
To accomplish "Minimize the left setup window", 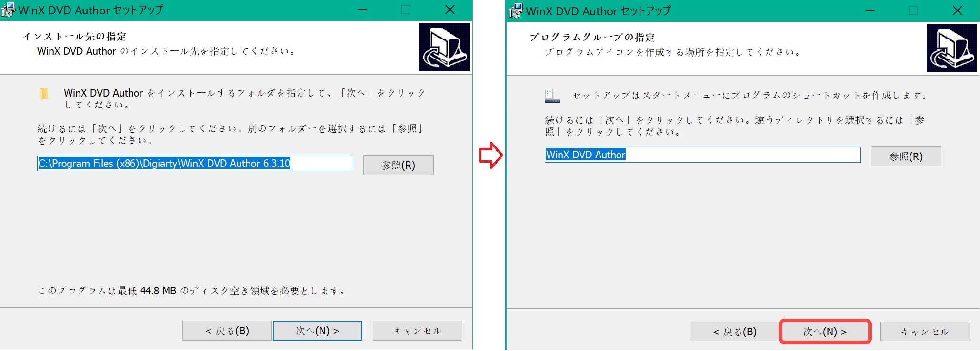I will (362, 10).
